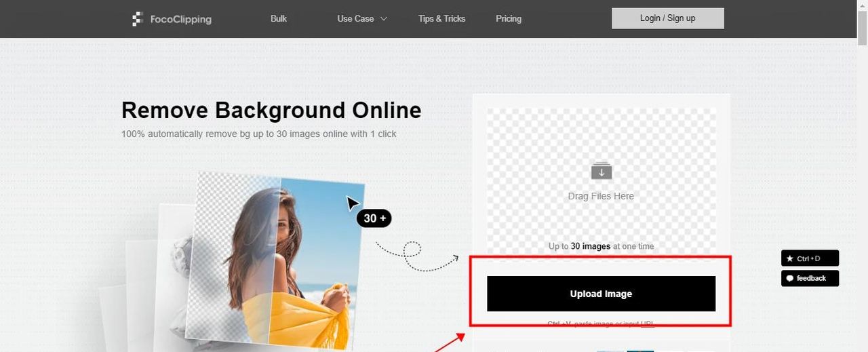Image resolution: width=868 pixels, height=352 pixels.
Task: Click the FocoClipping logo icon
Action: click(x=138, y=19)
